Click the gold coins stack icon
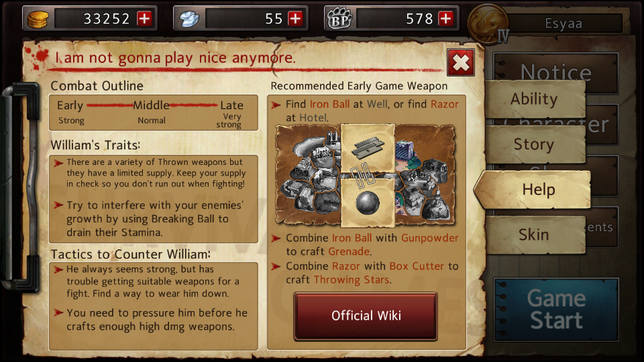 click(38, 19)
